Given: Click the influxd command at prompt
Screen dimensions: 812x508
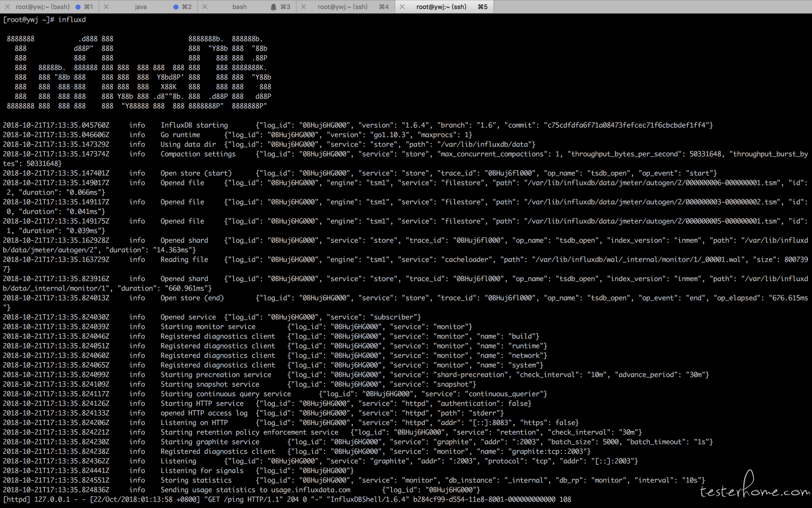Looking at the screenshot, I should tap(72, 20).
